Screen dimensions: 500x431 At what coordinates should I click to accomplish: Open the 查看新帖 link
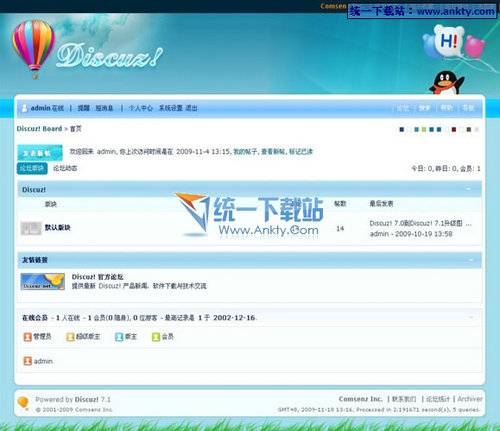pyautogui.click(x=273, y=152)
